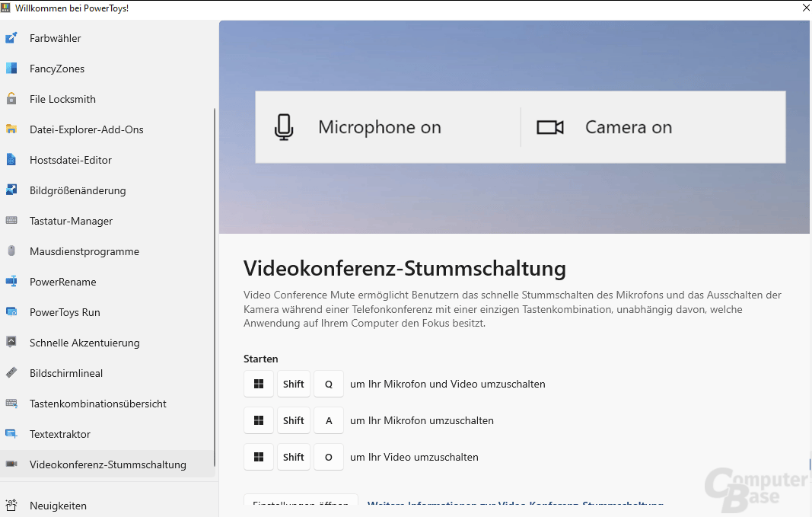Screen dimensions: 812x517
Task: Go to File Locksmith section
Action: tap(107, 99)
